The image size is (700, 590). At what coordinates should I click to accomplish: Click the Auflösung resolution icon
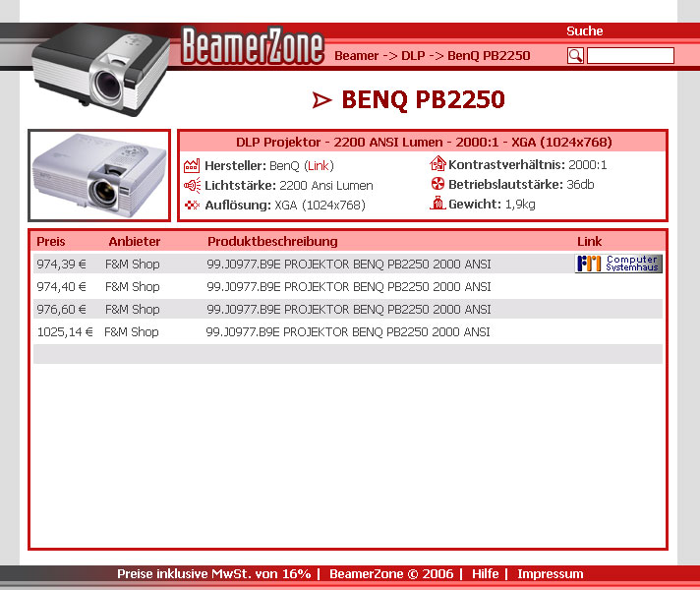[x=192, y=205]
